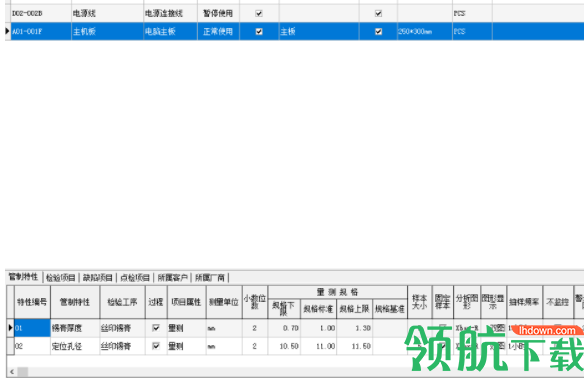Image resolution: width=584 pixels, height=378 pixels.
Task: Switch to the 点检项目 tab
Action: [x=135, y=277]
